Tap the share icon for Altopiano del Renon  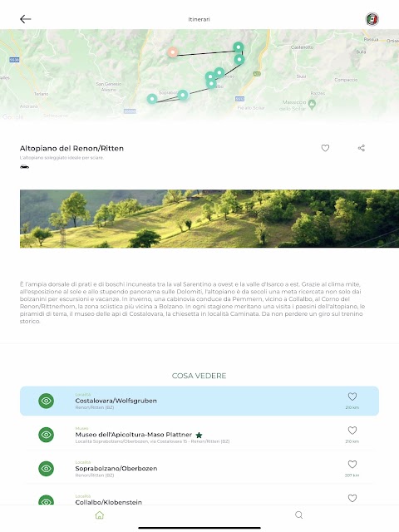362,148
